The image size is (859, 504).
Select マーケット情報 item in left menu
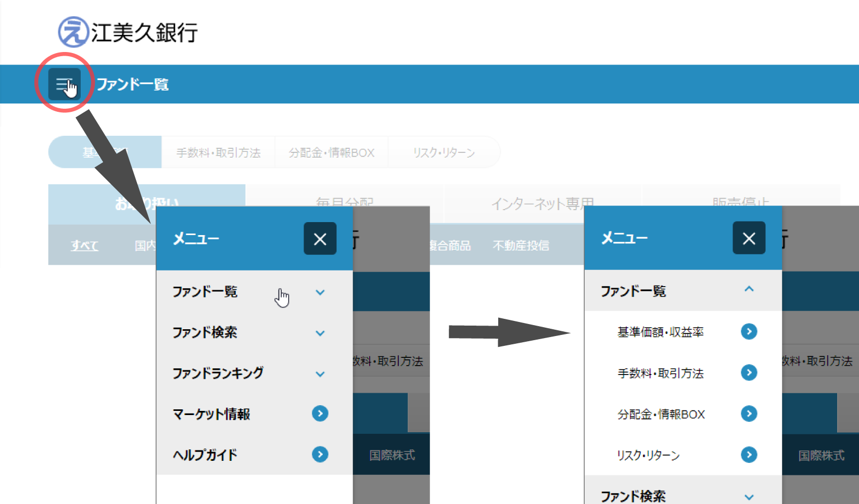[x=255, y=414]
